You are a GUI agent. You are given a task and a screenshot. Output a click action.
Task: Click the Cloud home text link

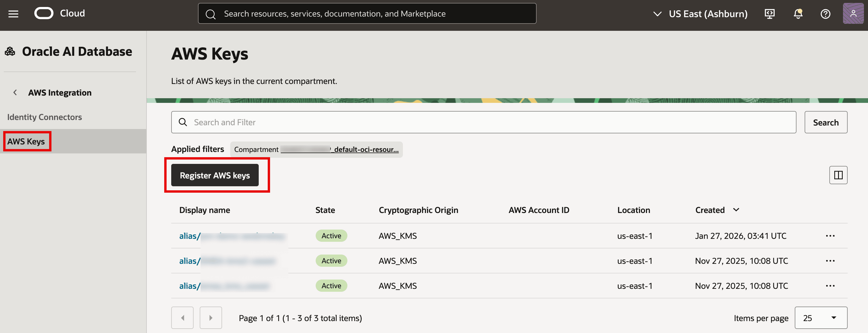pyautogui.click(x=72, y=13)
